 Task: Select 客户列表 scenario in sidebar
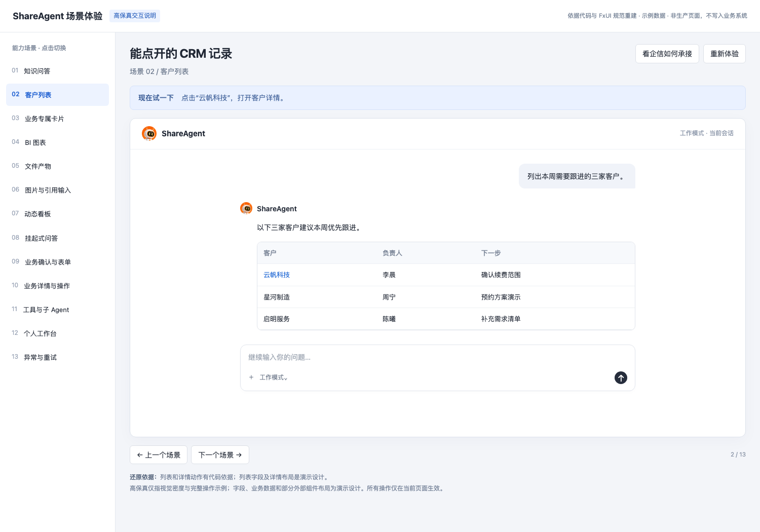(x=57, y=95)
